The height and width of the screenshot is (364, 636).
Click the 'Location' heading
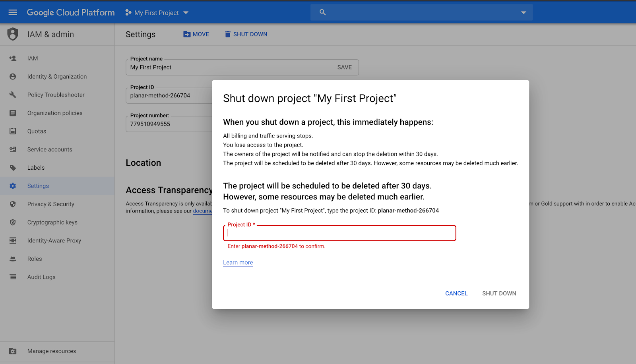143,163
